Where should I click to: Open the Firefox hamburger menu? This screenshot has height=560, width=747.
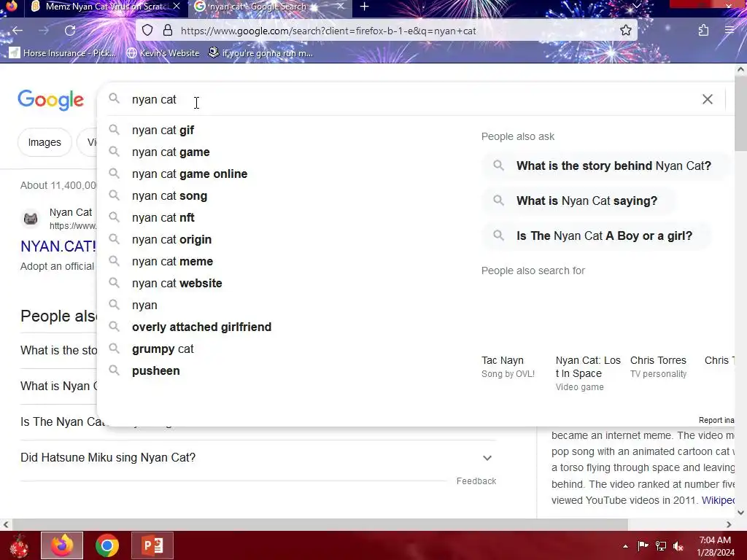click(729, 31)
